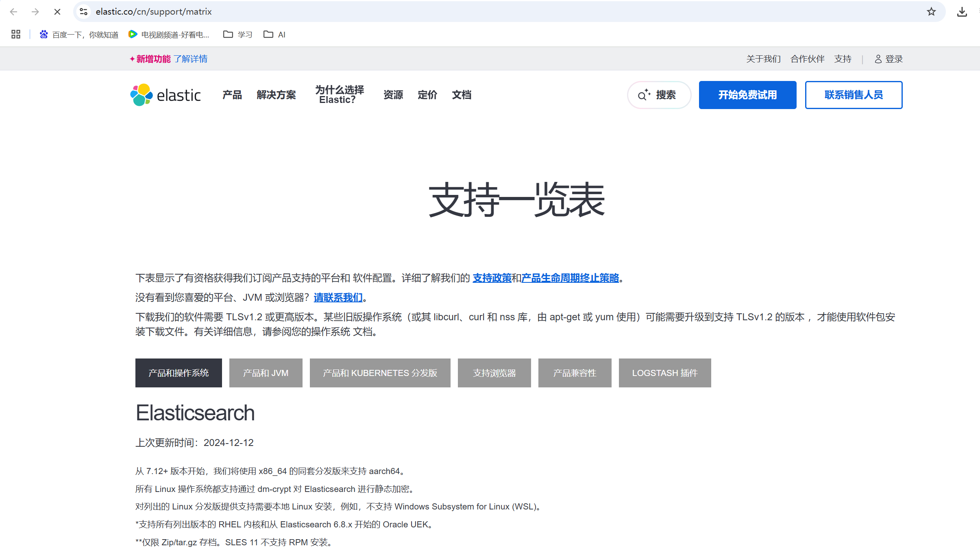980x553 pixels.
Task: Click the 支持一览表 page heading
Action: tap(516, 199)
